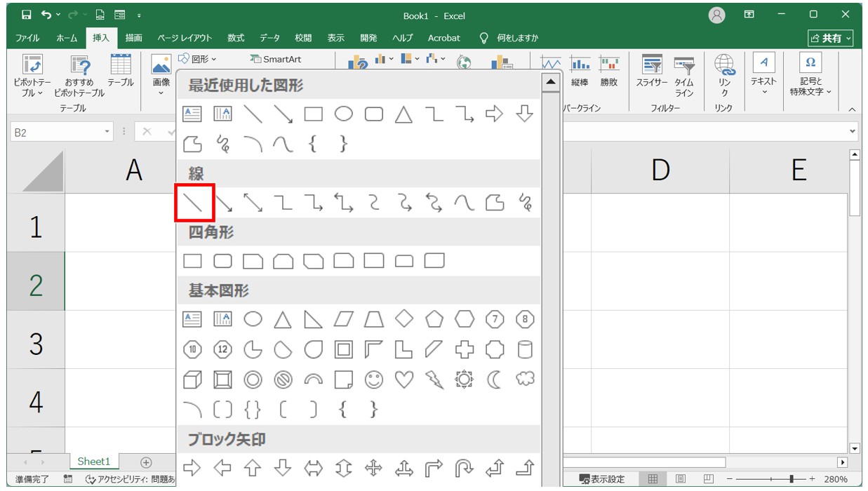Viewport: 868px width, 491px height.
Task: Choose the cross plus basic shape
Action: [465, 349]
